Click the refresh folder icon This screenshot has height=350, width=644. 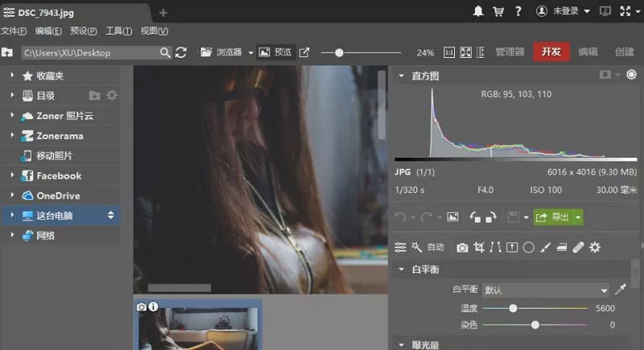(181, 52)
